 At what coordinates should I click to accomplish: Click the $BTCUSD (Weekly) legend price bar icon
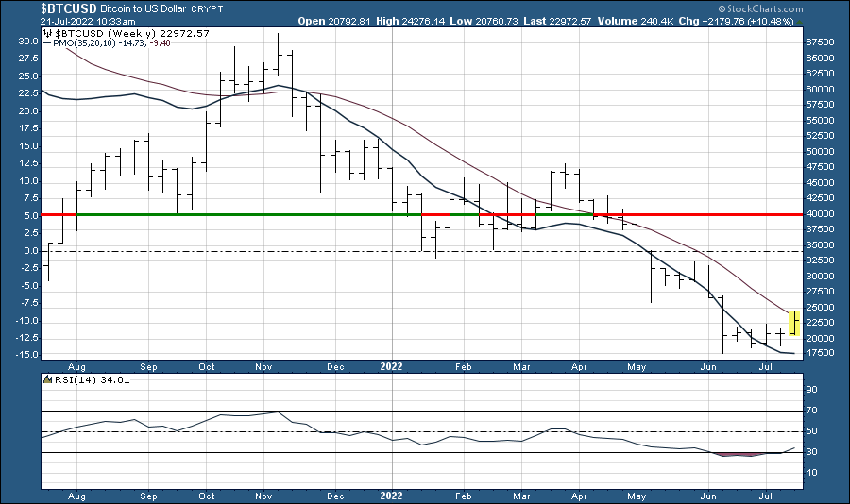pos(48,33)
